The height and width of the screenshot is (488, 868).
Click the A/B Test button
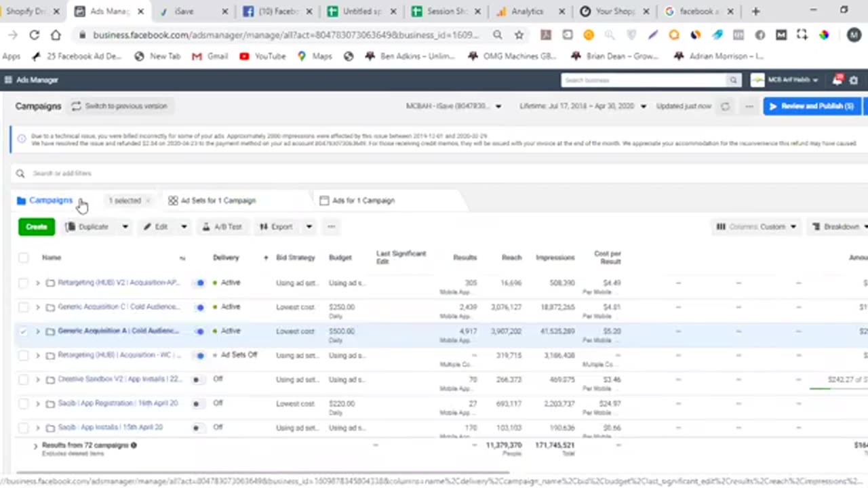pos(222,227)
